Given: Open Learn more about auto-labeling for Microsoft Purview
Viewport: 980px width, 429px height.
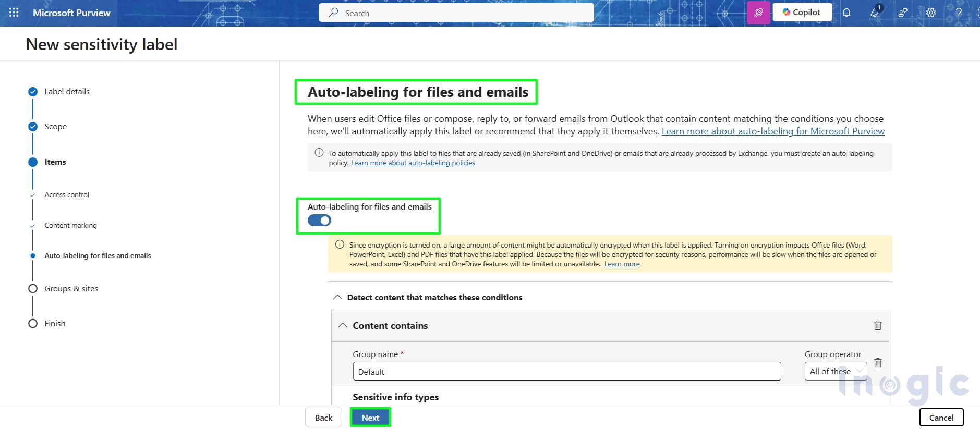Looking at the screenshot, I should (773, 131).
